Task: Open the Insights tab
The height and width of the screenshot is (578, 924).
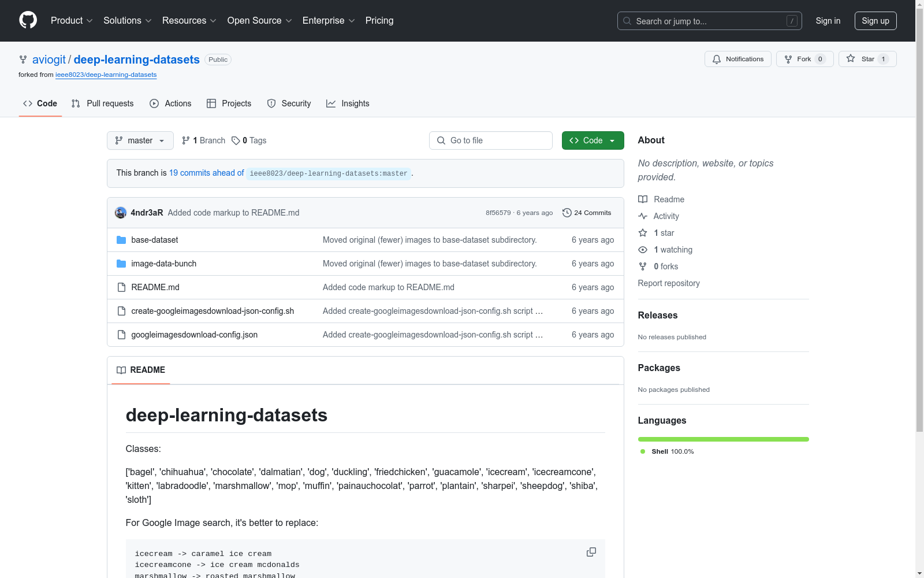Action: 348,103
